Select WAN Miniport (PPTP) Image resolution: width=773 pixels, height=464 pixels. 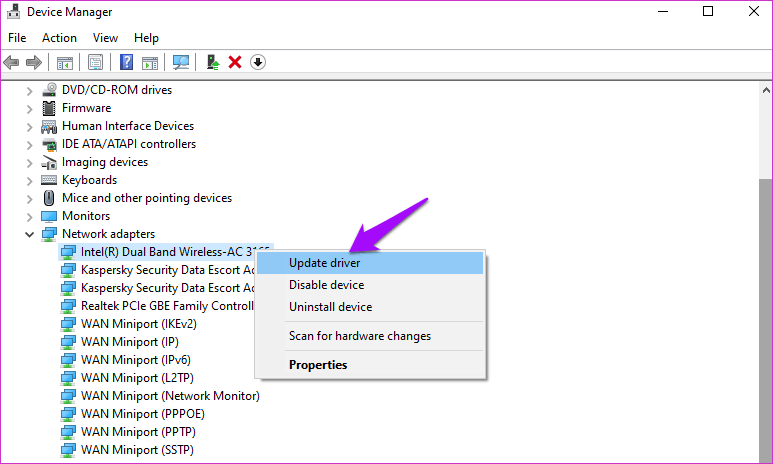click(x=138, y=432)
